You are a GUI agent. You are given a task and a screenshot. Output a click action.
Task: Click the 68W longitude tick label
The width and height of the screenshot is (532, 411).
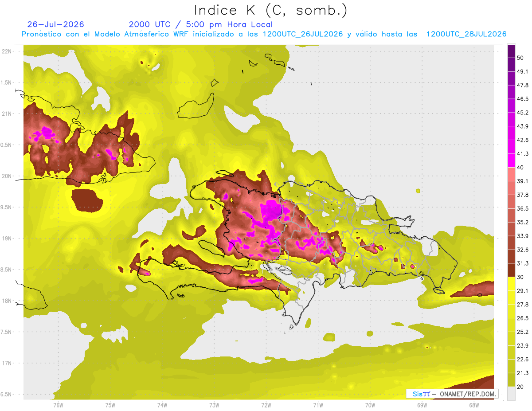473,405
